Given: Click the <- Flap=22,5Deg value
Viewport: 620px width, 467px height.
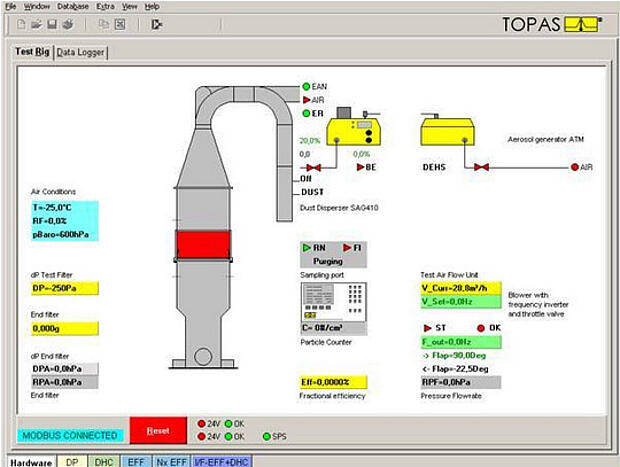Looking at the screenshot, I should pos(456,369).
